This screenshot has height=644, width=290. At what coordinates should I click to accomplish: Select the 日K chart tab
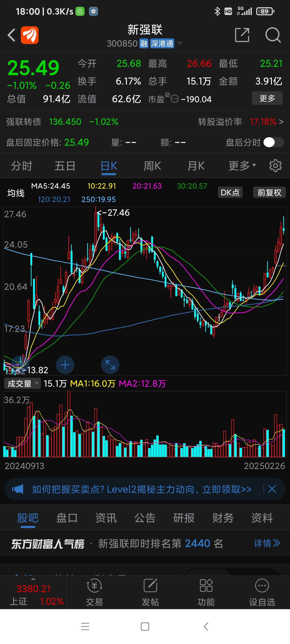(109, 166)
